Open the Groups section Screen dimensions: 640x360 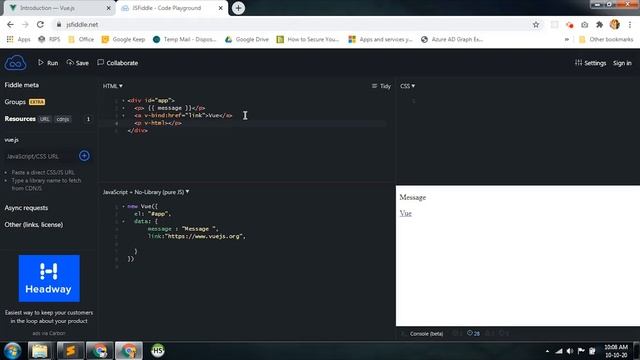15,102
